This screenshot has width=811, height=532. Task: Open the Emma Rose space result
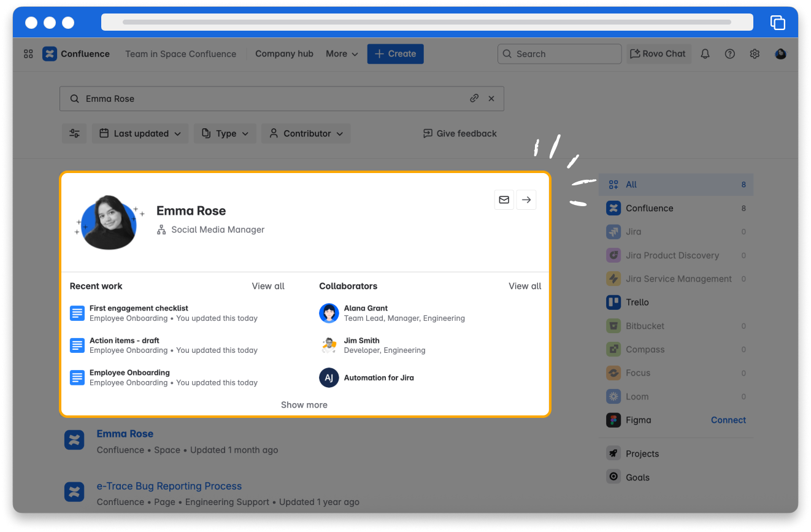(125, 434)
